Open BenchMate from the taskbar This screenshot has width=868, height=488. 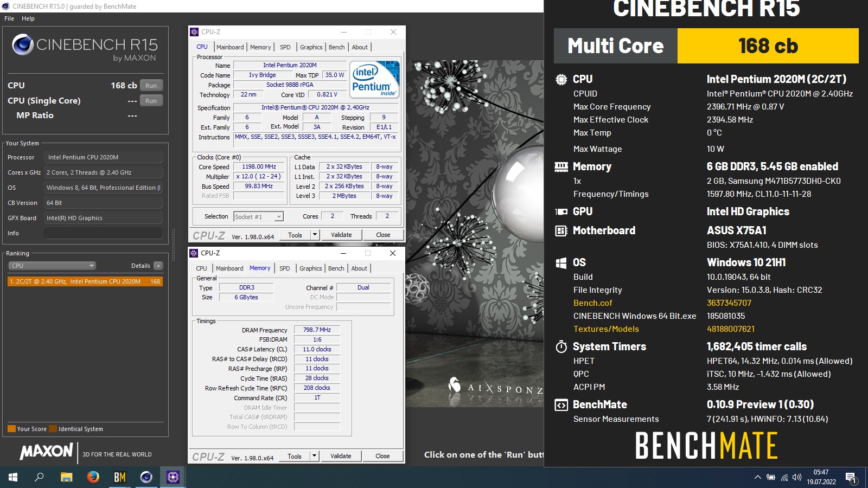pyautogui.click(x=119, y=477)
